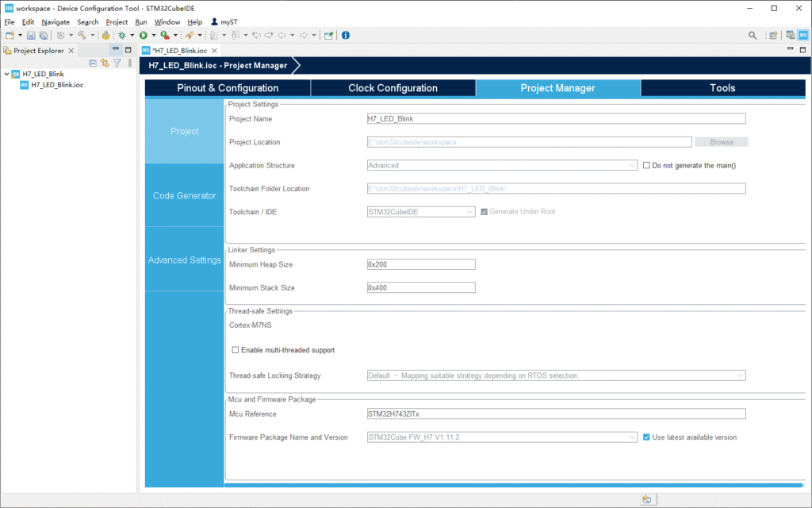This screenshot has height=508, width=812.
Task: Click the Debug bug icon
Action: (121, 35)
